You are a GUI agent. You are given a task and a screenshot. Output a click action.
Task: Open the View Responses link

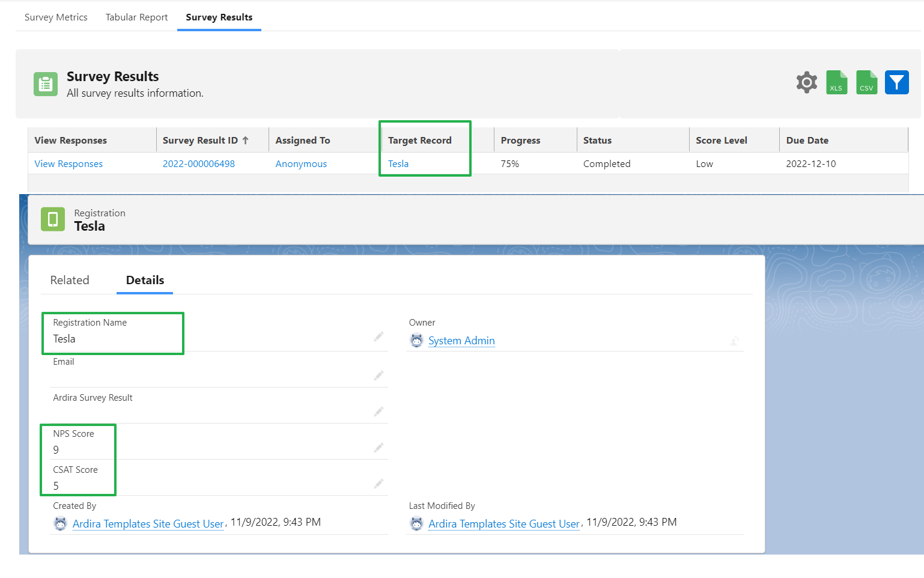click(x=68, y=163)
